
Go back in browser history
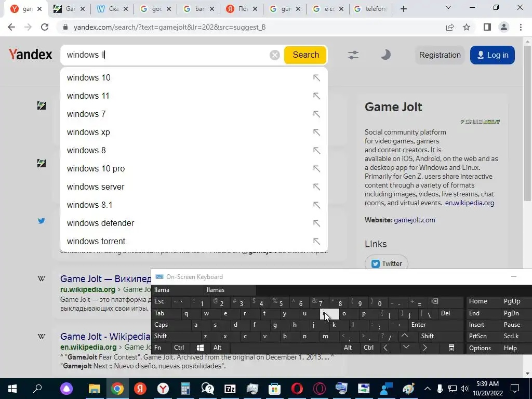(x=11, y=27)
